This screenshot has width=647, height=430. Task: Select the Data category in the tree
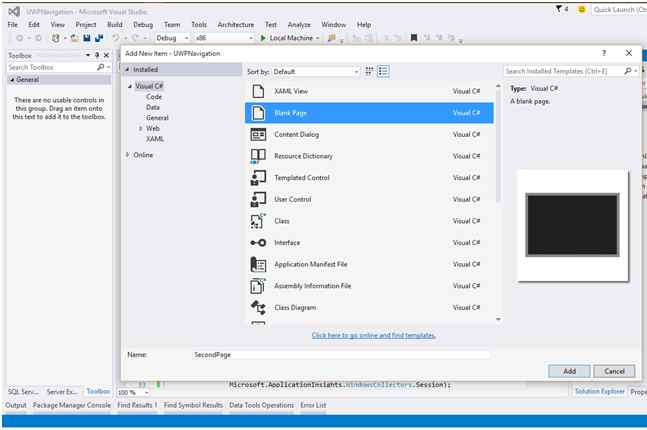point(153,107)
